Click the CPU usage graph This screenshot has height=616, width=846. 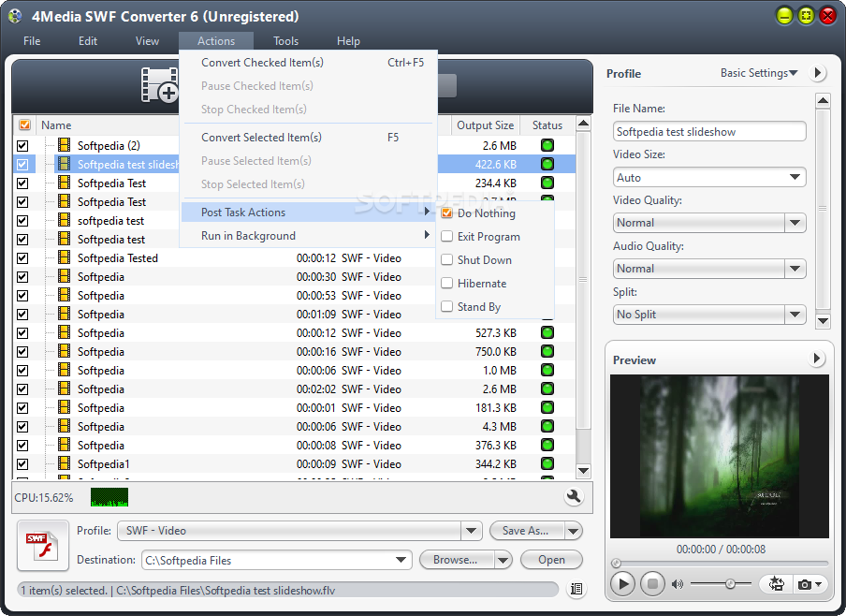pos(109,497)
